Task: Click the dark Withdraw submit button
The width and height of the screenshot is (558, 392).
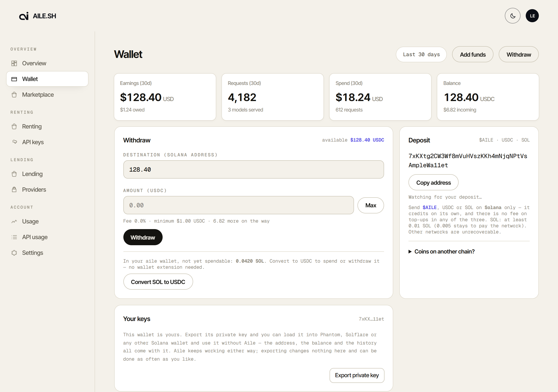Action: (143, 237)
